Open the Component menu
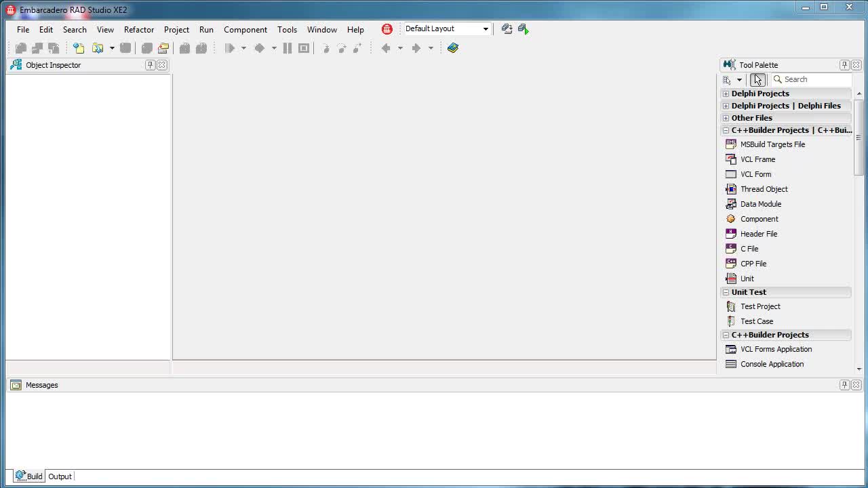 tap(245, 29)
